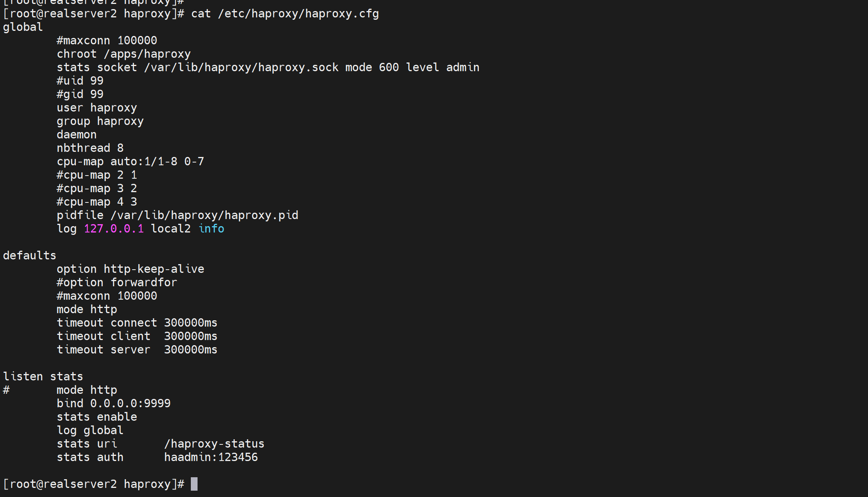Viewport: 868px width, 497px height.
Task: Click the "listen stats" section header
Action: tap(43, 376)
